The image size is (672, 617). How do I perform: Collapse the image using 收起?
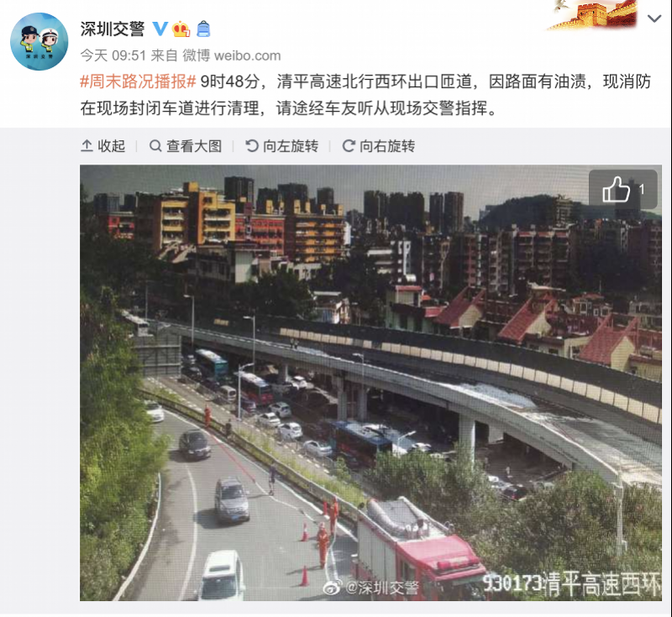click(102, 146)
